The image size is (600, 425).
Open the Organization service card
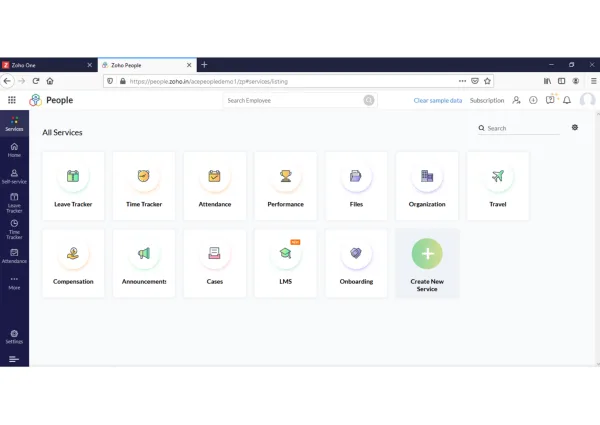coord(427,186)
